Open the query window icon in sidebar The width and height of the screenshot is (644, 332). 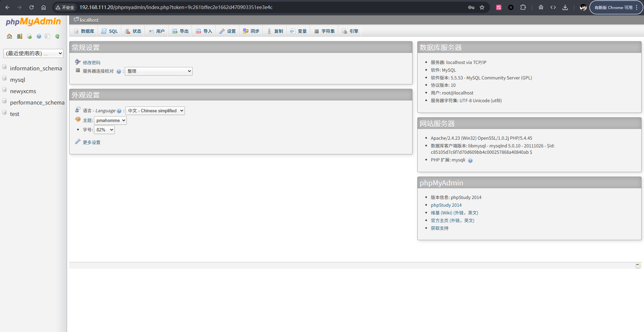(30, 36)
